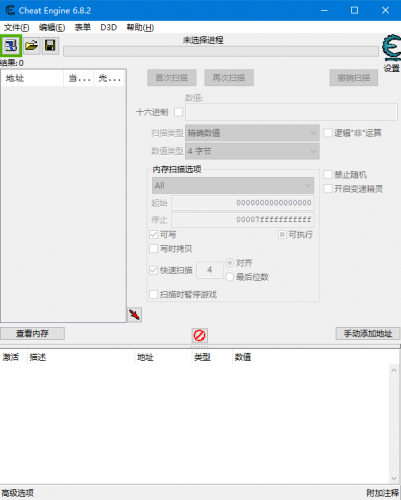Open the 扫描类型 dropdown
Image resolution: width=401 pixels, height=500 pixels.
(252, 133)
